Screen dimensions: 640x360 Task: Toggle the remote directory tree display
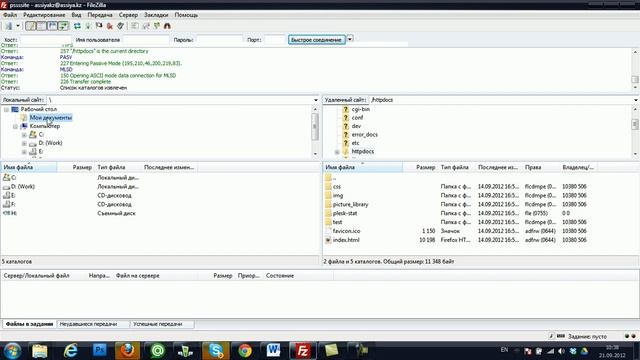[x=52, y=26]
